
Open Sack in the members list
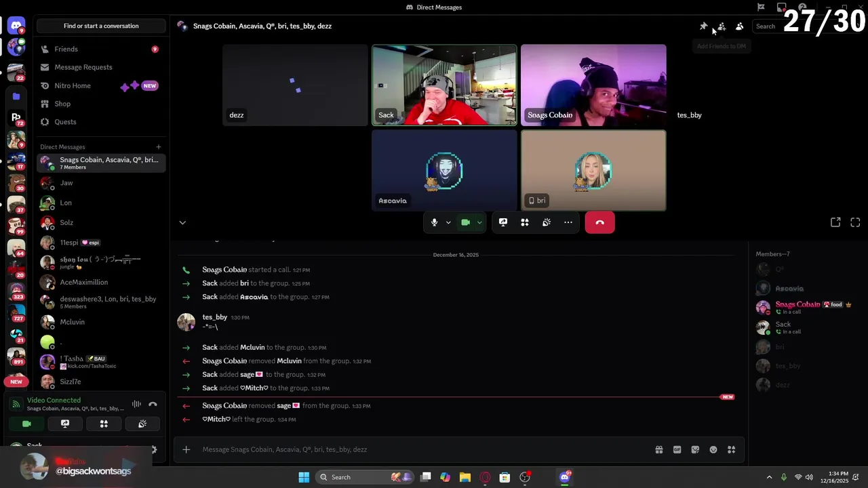pyautogui.click(x=807, y=327)
